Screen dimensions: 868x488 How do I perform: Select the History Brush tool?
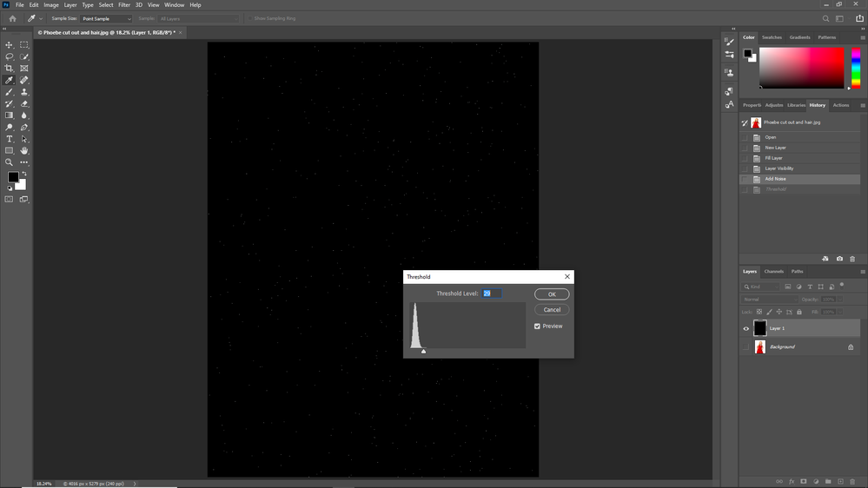point(9,103)
